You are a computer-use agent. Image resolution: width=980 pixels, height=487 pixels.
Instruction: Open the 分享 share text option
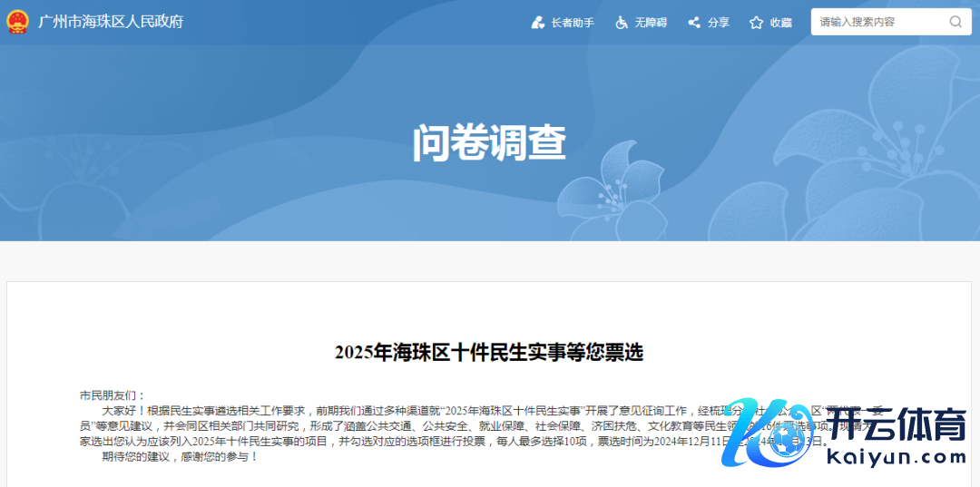[x=719, y=23]
